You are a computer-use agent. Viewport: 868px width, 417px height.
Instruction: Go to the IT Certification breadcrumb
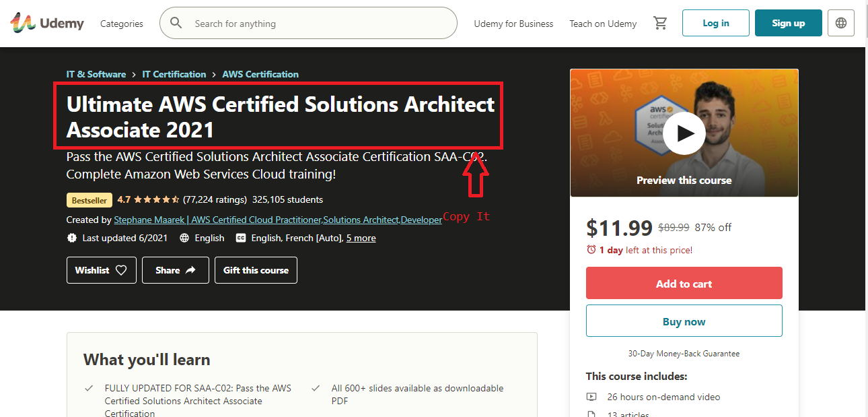coord(174,74)
